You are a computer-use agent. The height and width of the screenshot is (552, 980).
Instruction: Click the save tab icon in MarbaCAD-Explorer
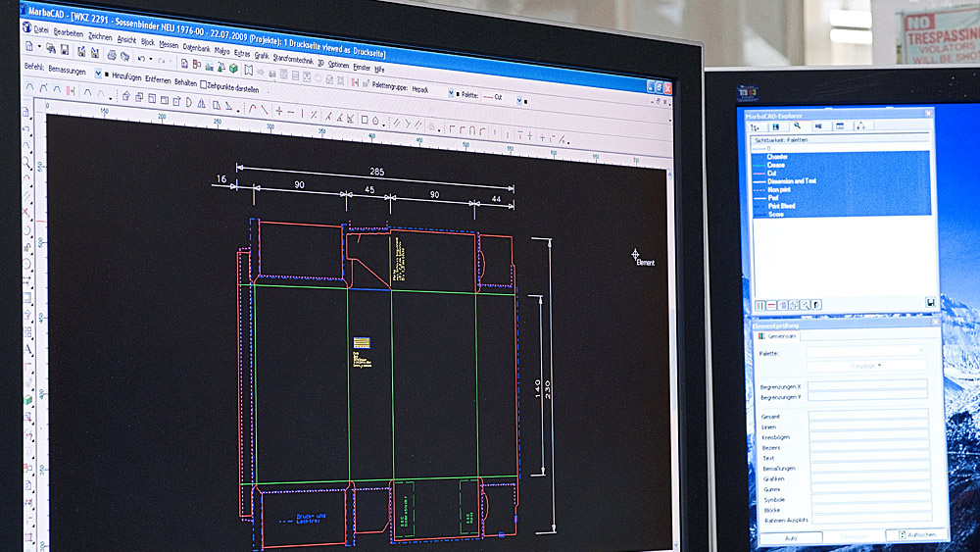click(x=776, y=126)
